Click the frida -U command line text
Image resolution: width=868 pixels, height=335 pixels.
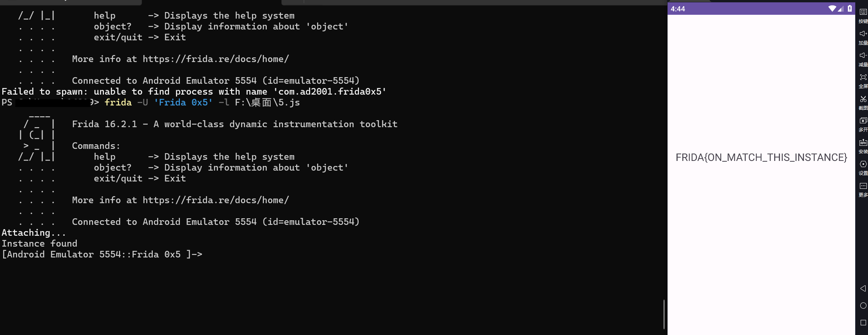[x=202, y=102]
